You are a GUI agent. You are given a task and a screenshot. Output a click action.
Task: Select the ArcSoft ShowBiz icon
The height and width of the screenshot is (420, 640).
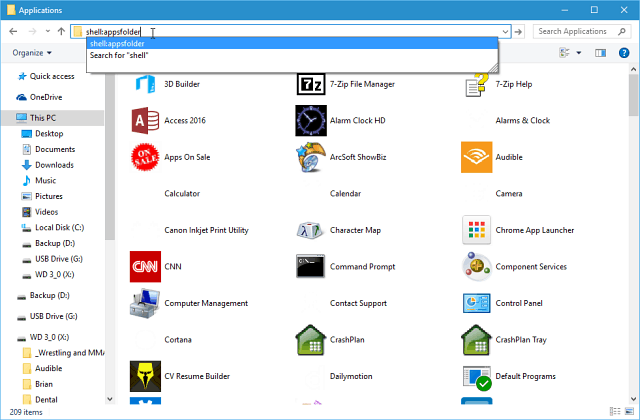[x=311, y=157]
